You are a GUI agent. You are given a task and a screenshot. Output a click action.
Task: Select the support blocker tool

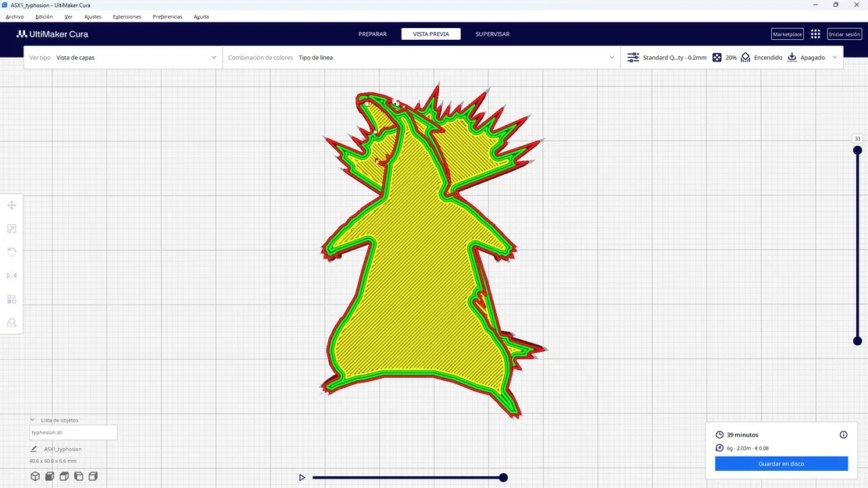[x=11, y=322]
